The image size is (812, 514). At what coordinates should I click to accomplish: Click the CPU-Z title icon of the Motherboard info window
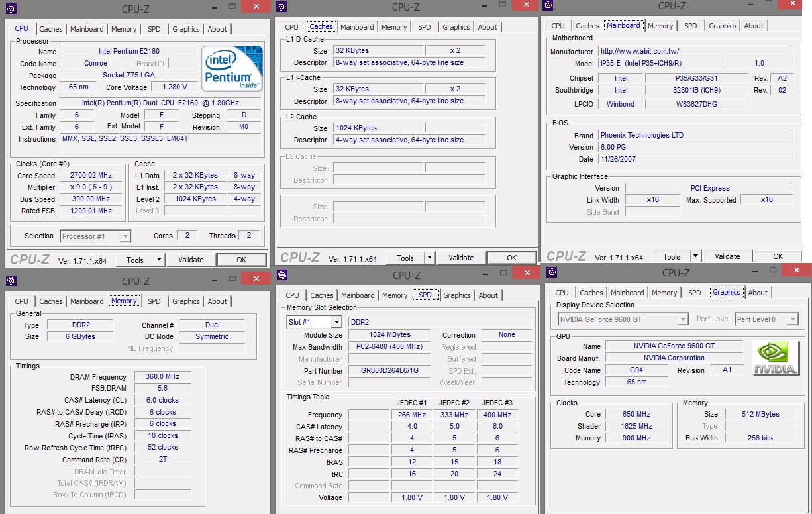pyautogui.click(x=548, y=6)
